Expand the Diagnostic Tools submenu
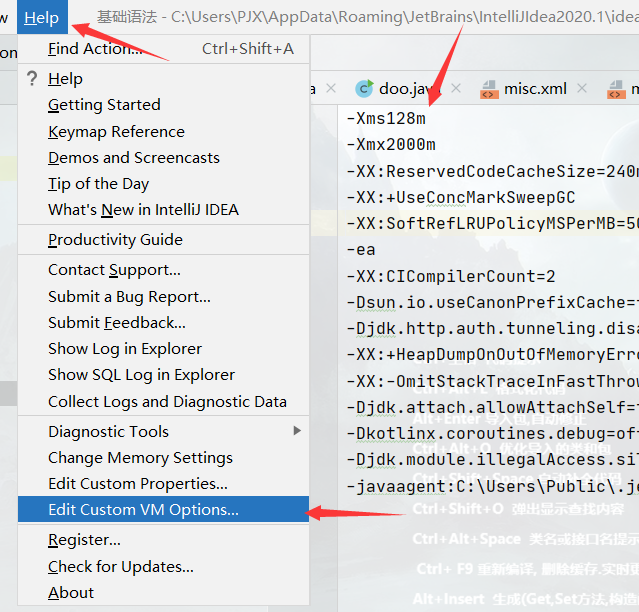The height and width of the screenshot is (612, 639). click(x=163, y=431)
